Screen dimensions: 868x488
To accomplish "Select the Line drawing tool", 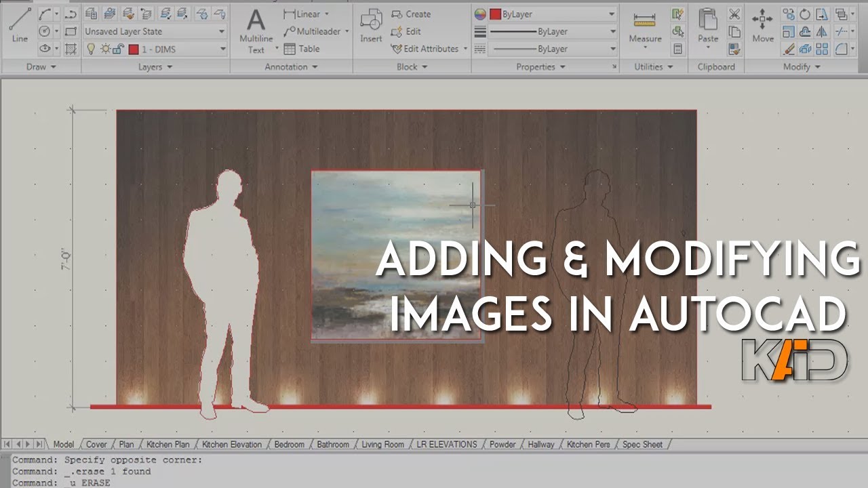I will pyautogui.click(x=20, y=26).
